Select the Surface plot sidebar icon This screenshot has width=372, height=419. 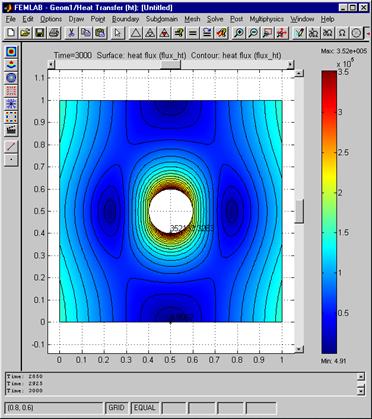[11, 52]
